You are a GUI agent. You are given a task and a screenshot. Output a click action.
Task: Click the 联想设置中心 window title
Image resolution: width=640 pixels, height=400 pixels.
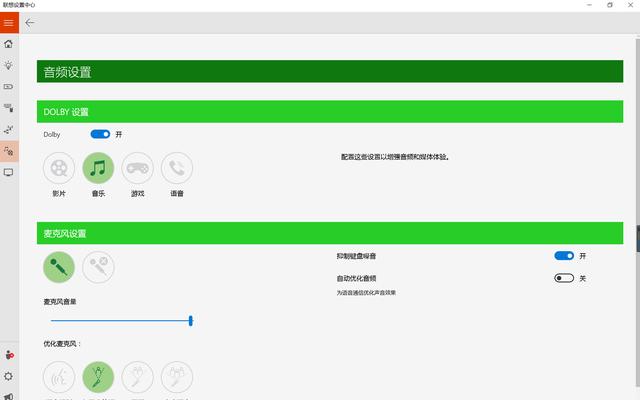pos(19,5)
